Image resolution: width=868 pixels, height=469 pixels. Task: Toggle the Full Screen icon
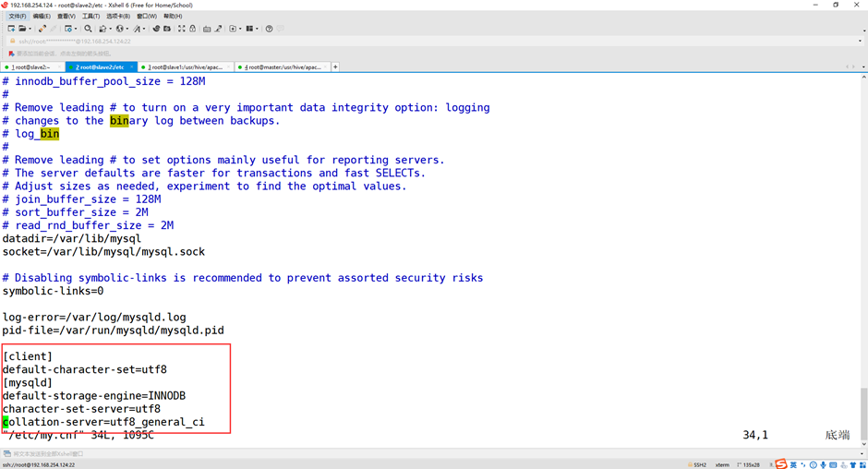click(x=182, y=29)
